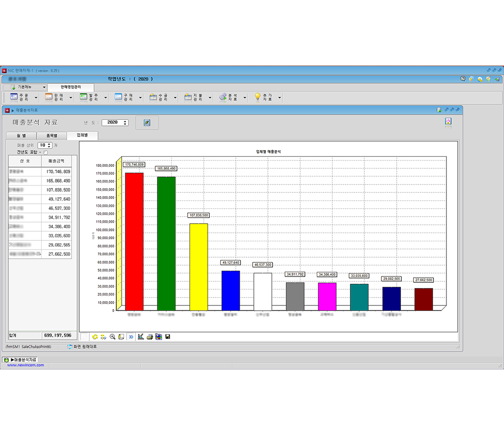The height and width of the screenshot is (435, 504).
Task: Click the print chart icon
Action: (x=150, y=337)
